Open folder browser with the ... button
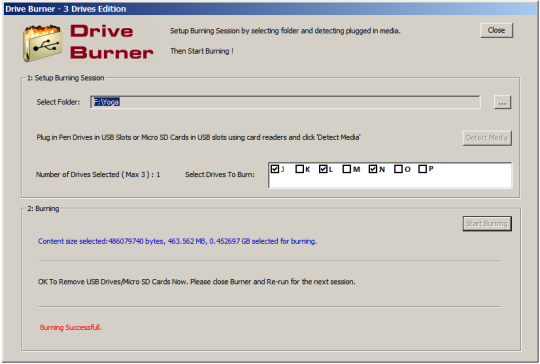Screen dimensions: 540x364 point(502,102)
